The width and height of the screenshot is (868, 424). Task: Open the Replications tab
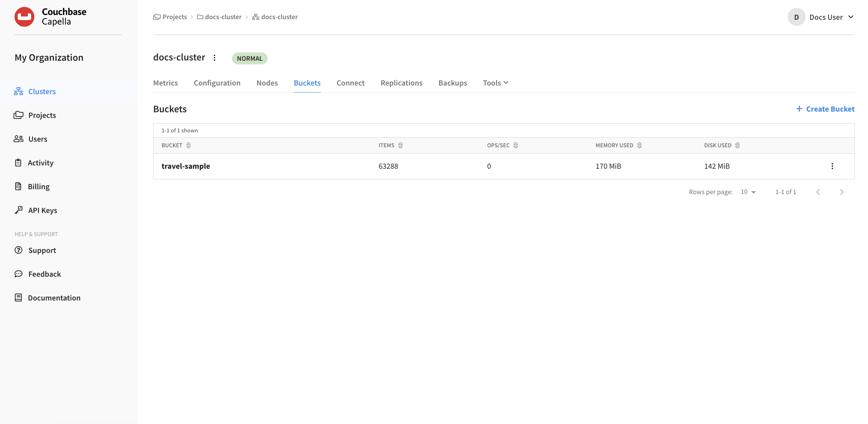click(x=401, y=83)
